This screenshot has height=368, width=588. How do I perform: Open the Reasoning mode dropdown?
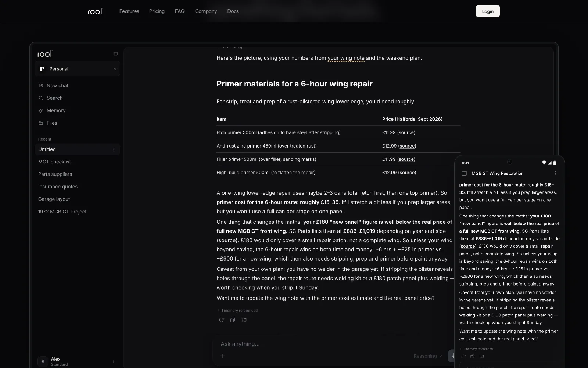tap(428, 356)
